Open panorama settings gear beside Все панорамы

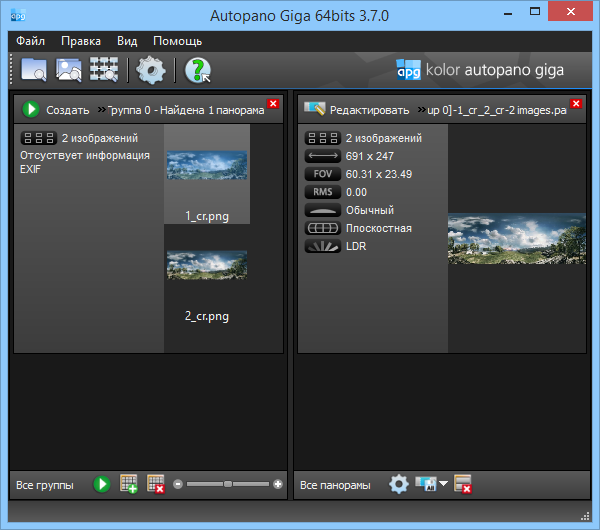click(399, 484)
